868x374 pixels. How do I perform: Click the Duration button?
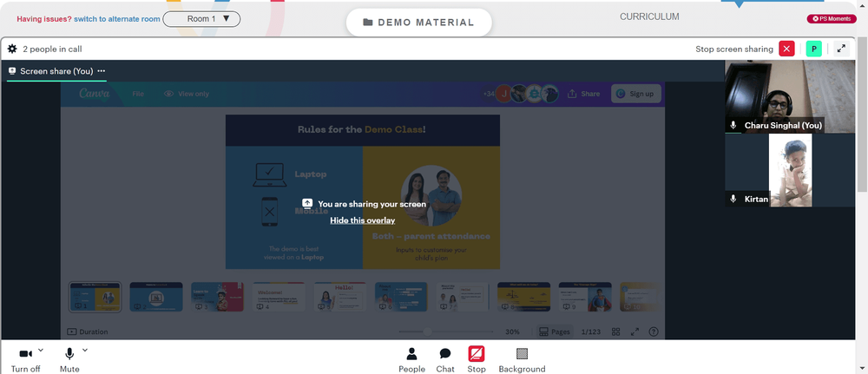(88, 332)
